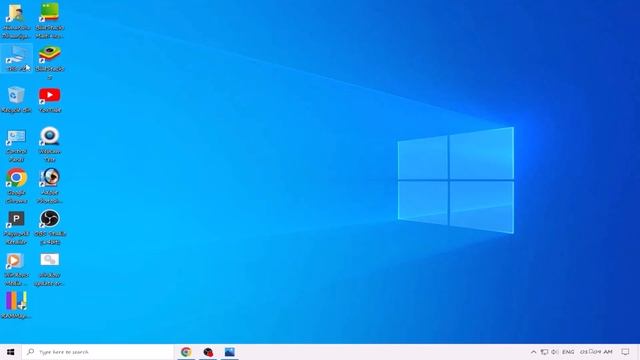Select the window update desktop file
The height and width of the screenshot is (360, 640).
pyautogui.click(x=49, y=269)
